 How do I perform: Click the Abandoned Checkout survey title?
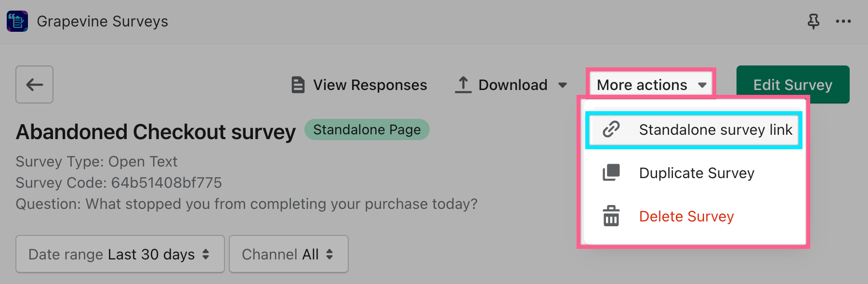pyautogui.click(x=156, y=132)
